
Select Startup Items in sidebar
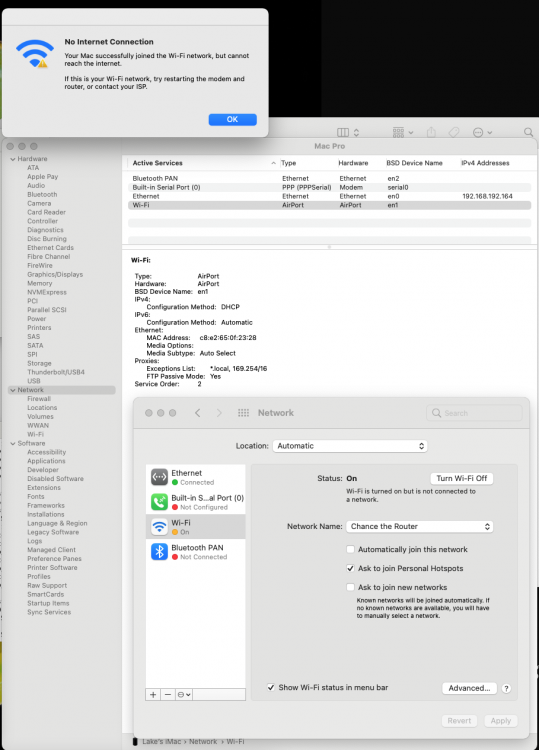point(48,603)
